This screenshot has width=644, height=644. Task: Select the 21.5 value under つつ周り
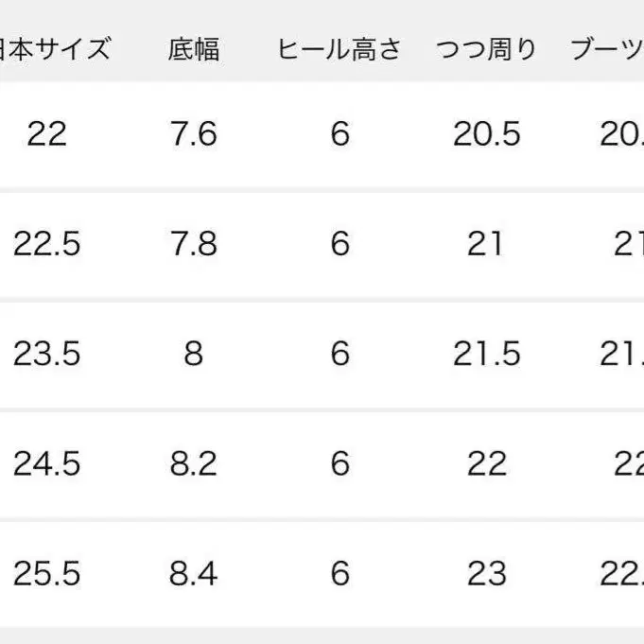486,354
